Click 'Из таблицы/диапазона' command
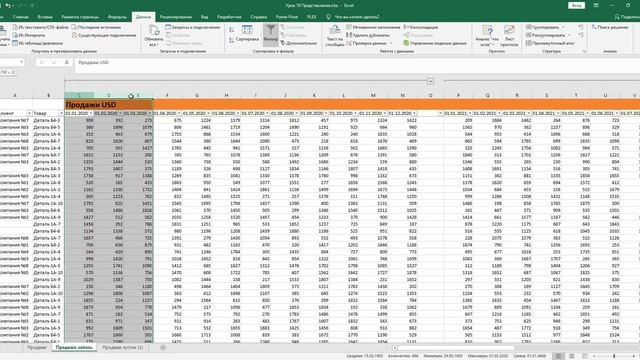The width and height of the screenshot is (640, 360). [x=38, y=43]
